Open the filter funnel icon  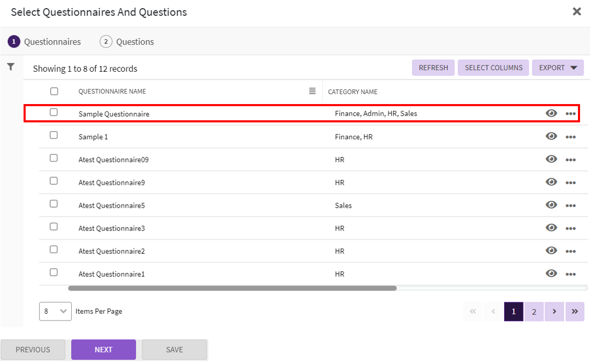(x=10, y=67)
